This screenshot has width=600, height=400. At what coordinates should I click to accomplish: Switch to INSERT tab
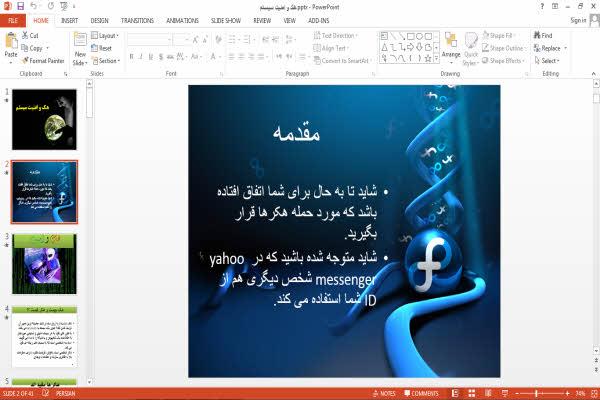[69, 21]
